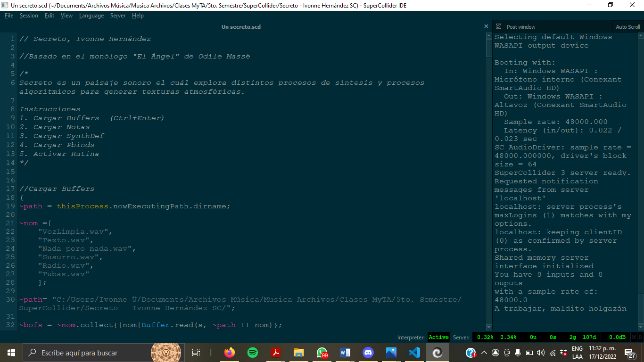644x362 pixels.
Task: Click the server volume 0.0dB display
Action: tap(617, 337)
